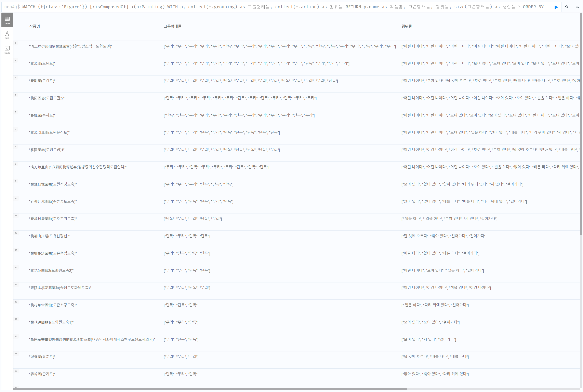Star this query as a favorite
Viewport: 583px width, 392px height.
point(567,7)
